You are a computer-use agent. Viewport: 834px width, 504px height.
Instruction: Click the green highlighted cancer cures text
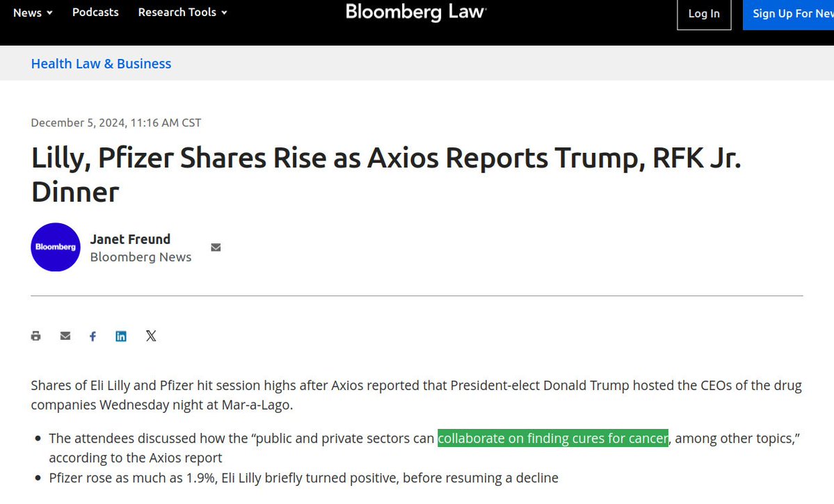(x=553, y=439)
